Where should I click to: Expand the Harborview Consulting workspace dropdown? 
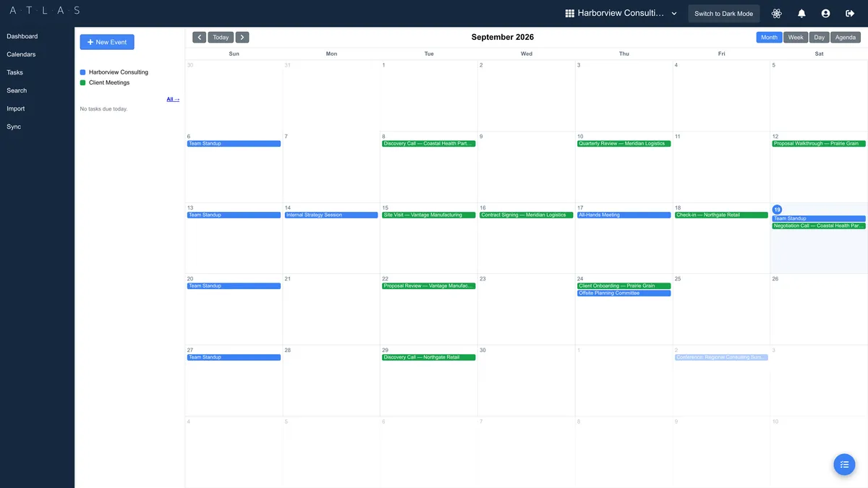coord(674,14)
